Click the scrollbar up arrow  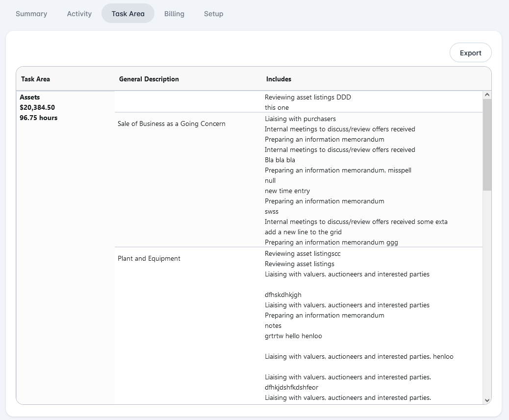click(487, 95)
